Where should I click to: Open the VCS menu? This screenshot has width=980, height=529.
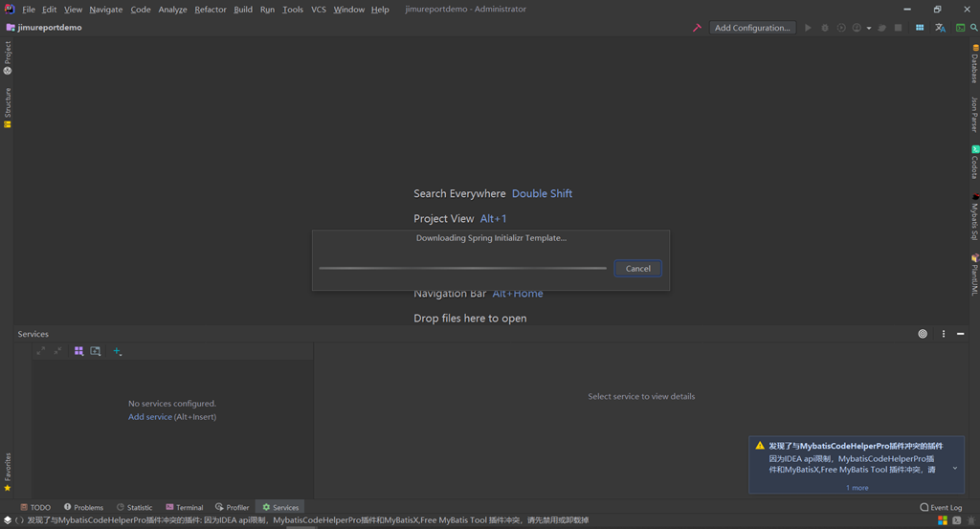click(x=318, y=10)
